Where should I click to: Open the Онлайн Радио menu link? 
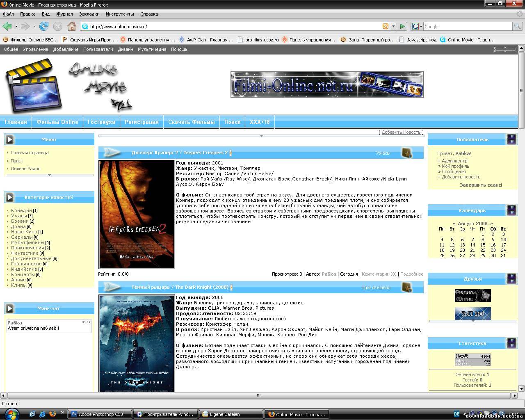tap(25, 169)
